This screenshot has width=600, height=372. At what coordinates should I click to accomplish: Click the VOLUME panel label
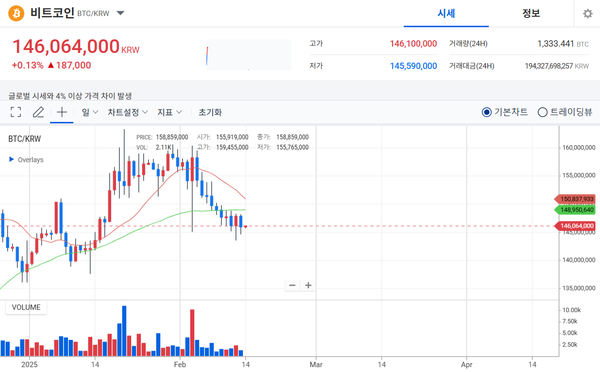tap(26, 307)
